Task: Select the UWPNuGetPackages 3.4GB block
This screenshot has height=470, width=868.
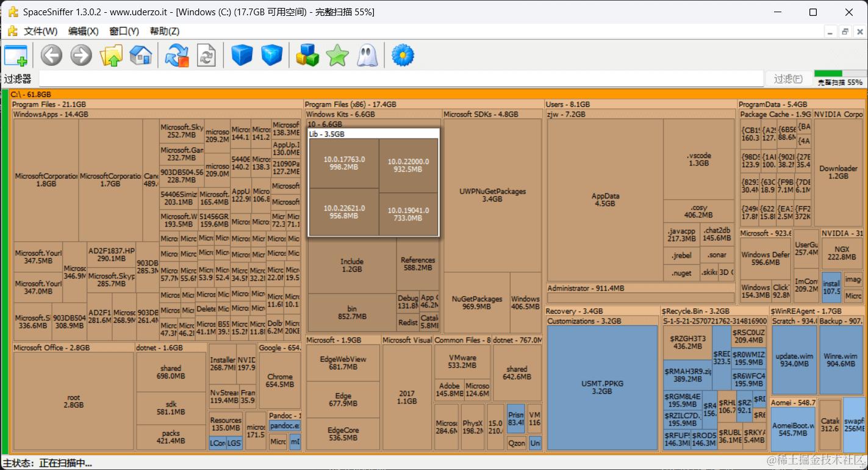Action: pyautogui.click(x=492, y=195)
